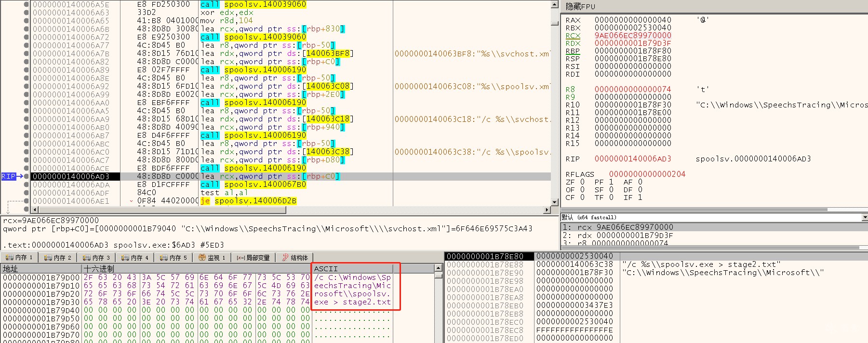Select the RIP register value 0000000140006AD3
The height and width of the screenshot is (343, 868).
tap(633, 159)
